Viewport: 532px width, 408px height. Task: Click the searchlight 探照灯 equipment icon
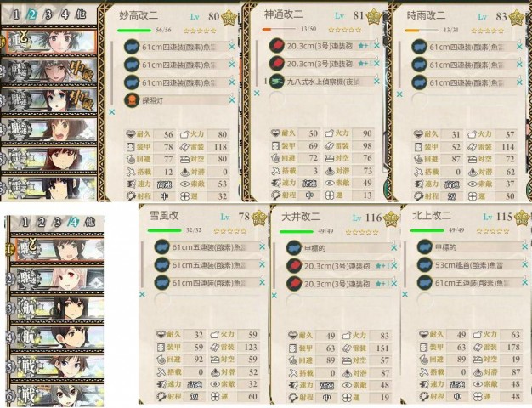point(132,100)
